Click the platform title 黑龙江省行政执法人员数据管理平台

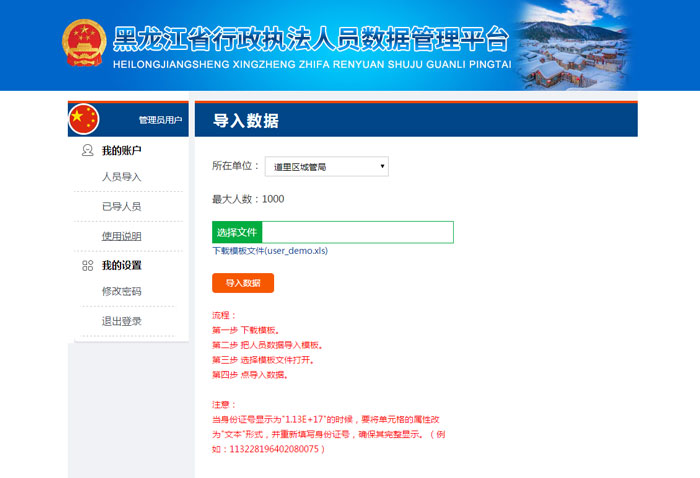point(311,39)
